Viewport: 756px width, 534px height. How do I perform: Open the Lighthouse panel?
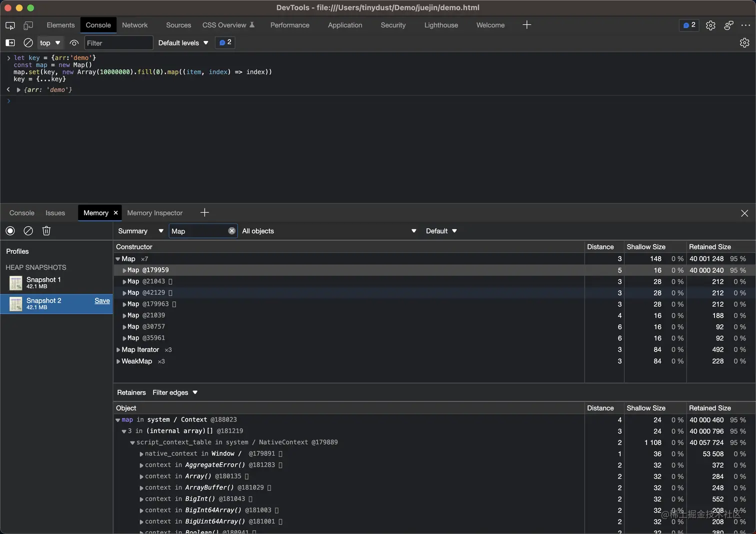pyautogui.click(x=441, y=25)
